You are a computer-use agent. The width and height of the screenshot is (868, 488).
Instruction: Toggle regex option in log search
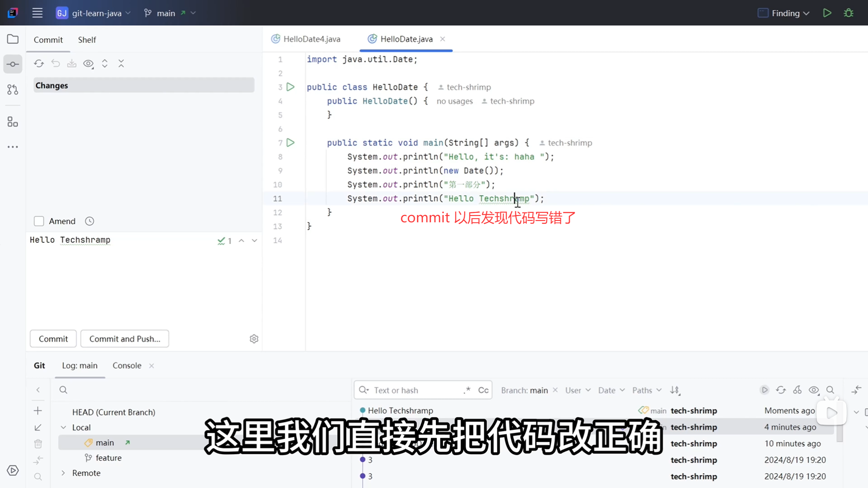click(x=467, y=390)
